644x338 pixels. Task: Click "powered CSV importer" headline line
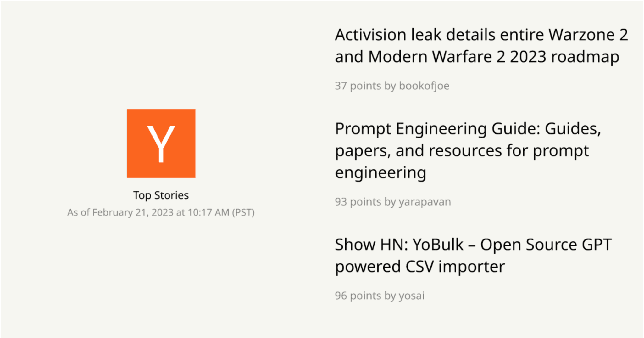(x=420, y=267)
